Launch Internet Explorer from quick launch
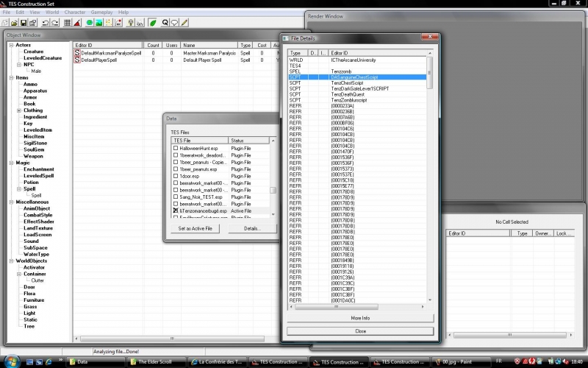This screenshot has width=588, height=368. [x=49, y=362]
